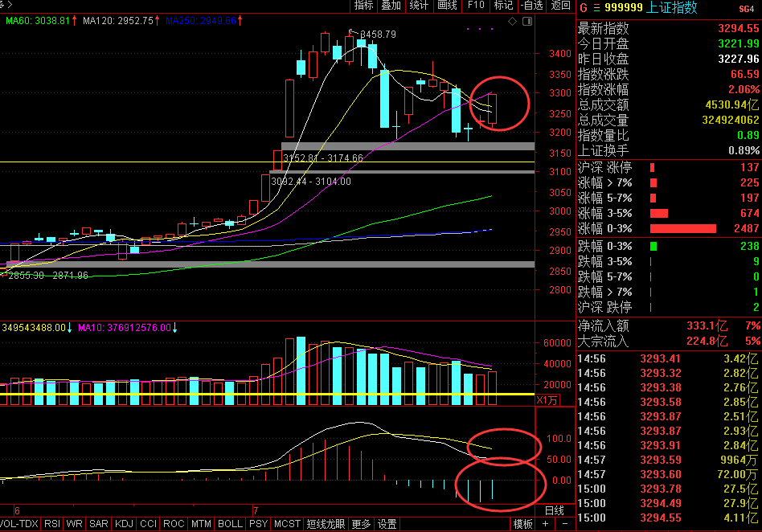This screenshot has height=532, width=762.
Task: Click -自选 to remove from watchlist
Action: [x=531, y=6]
